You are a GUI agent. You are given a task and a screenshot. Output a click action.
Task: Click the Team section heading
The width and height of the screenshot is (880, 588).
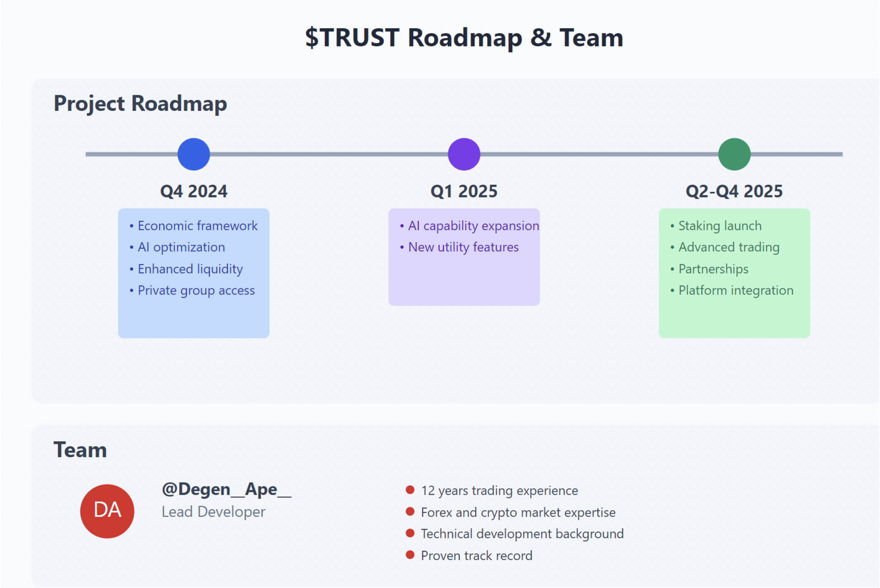pyautogui.click(x=80, y=449)
